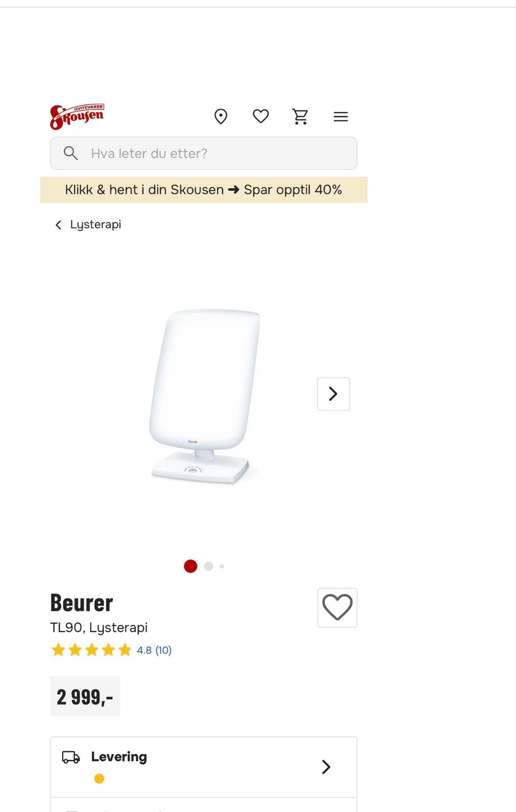
Task: Open the Lysterapi breadcrumb
Action: [96, 224]
